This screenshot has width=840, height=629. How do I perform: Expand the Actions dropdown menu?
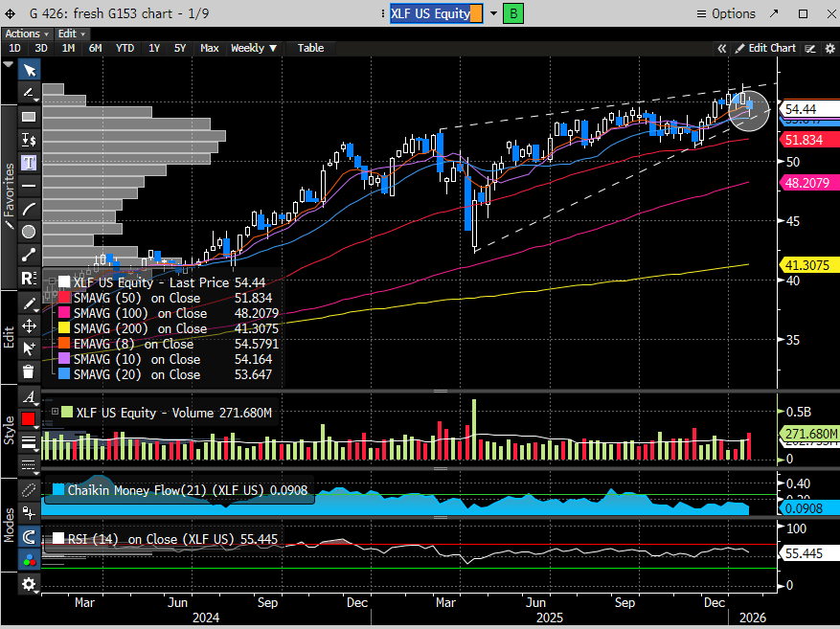coord(27,34)
